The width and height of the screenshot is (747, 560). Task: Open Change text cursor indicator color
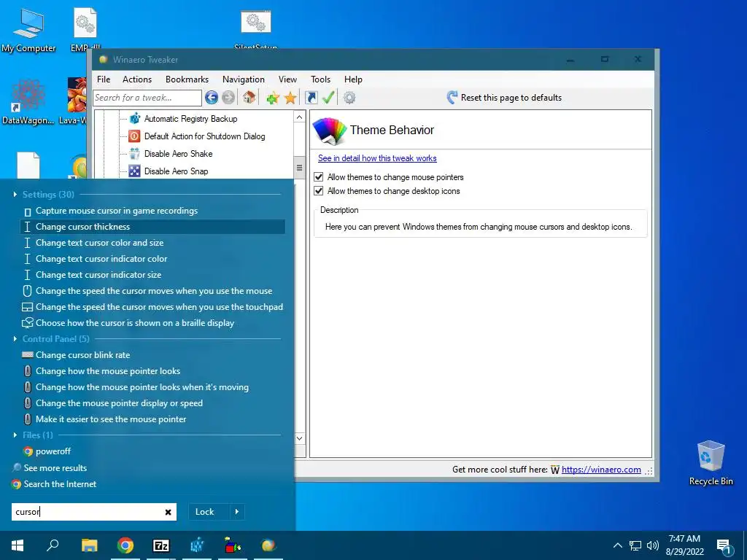pyautogui.click(x=152, y=259)
